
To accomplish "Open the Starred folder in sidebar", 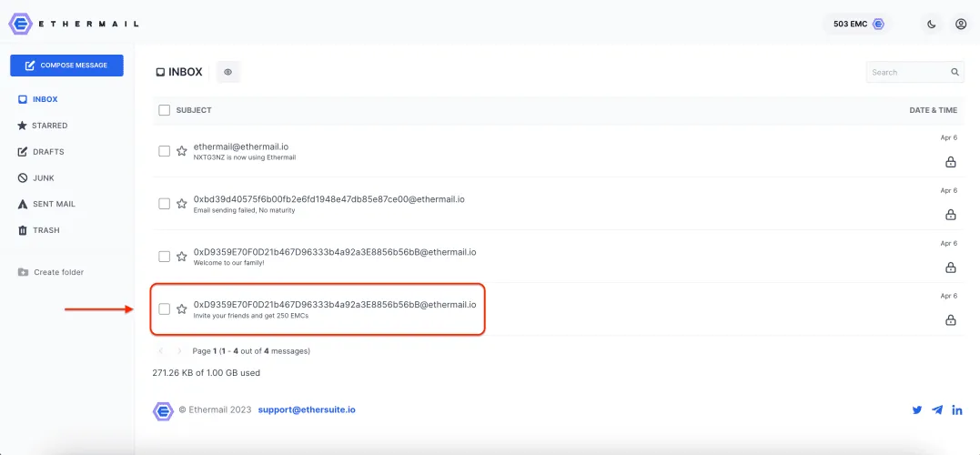I will pos(42,126).
